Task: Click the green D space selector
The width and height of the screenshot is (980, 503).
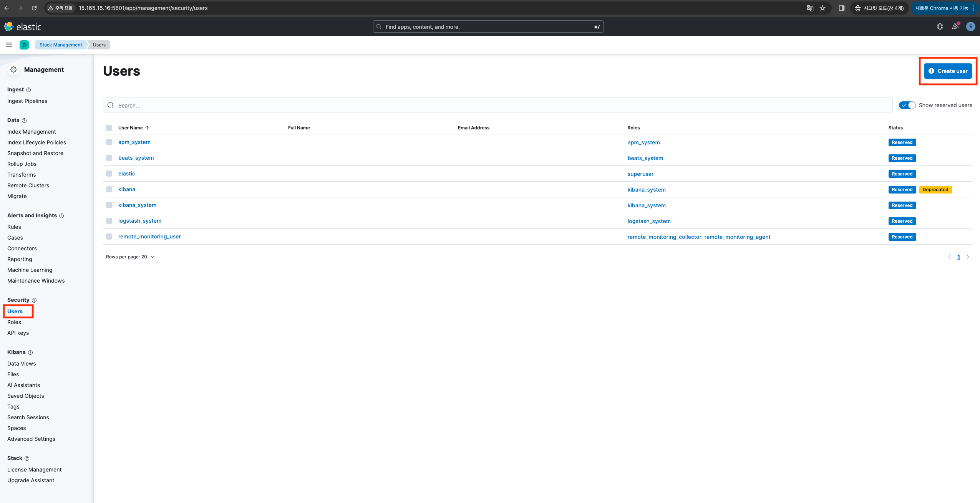Action: click(24, 45)
